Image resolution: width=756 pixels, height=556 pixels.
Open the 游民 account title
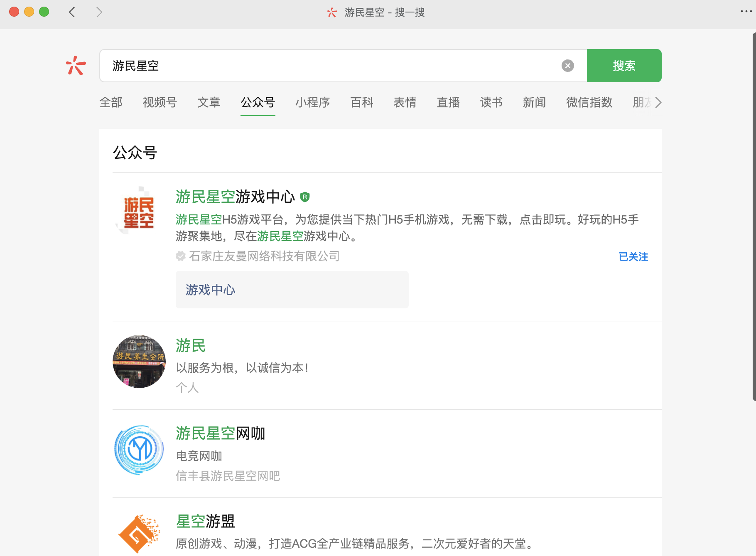coord(191,346)
